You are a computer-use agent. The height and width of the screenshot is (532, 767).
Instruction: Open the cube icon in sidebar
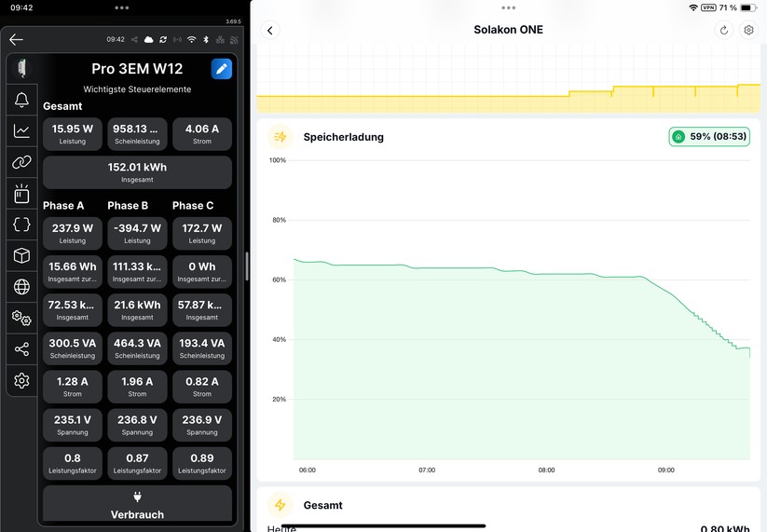click(21, 255)
